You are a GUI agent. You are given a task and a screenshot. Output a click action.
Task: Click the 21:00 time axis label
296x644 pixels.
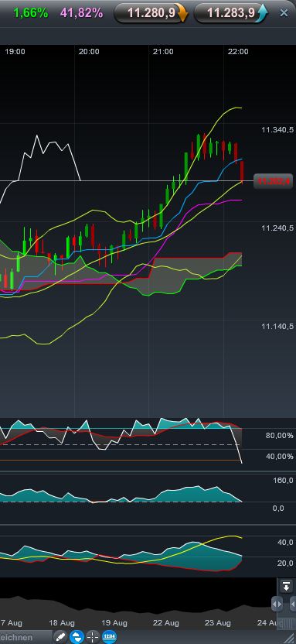[x=163, y=52]
